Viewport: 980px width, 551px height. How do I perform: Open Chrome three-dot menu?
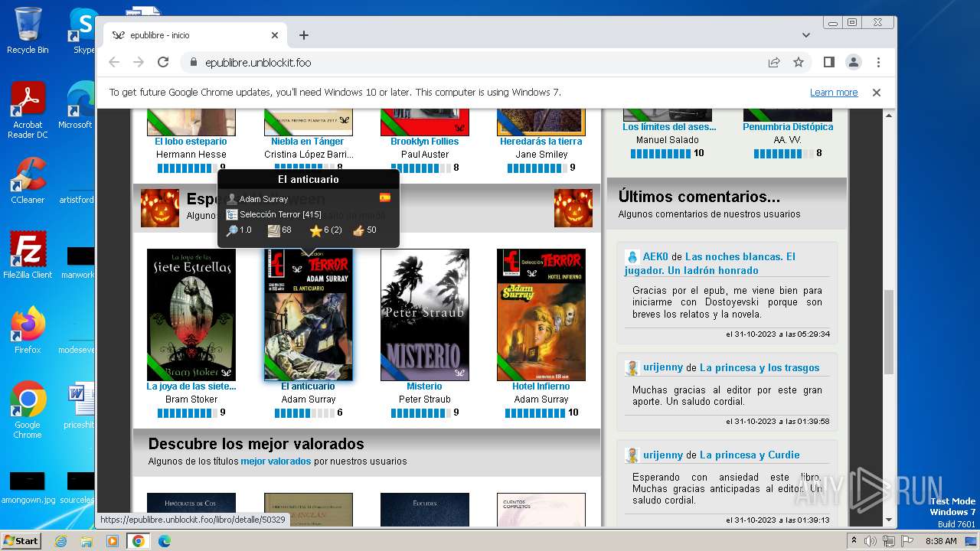pyautogui.click(x=878, y=62)
